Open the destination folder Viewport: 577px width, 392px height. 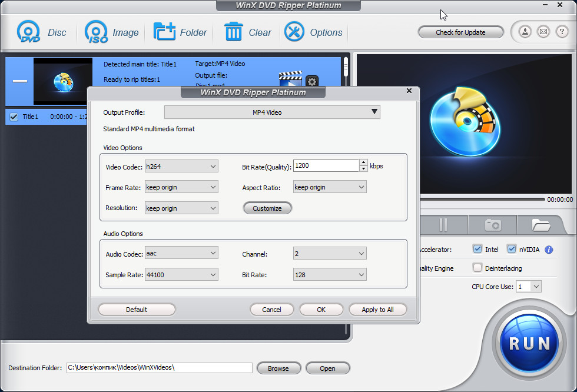tap(327, 368)
